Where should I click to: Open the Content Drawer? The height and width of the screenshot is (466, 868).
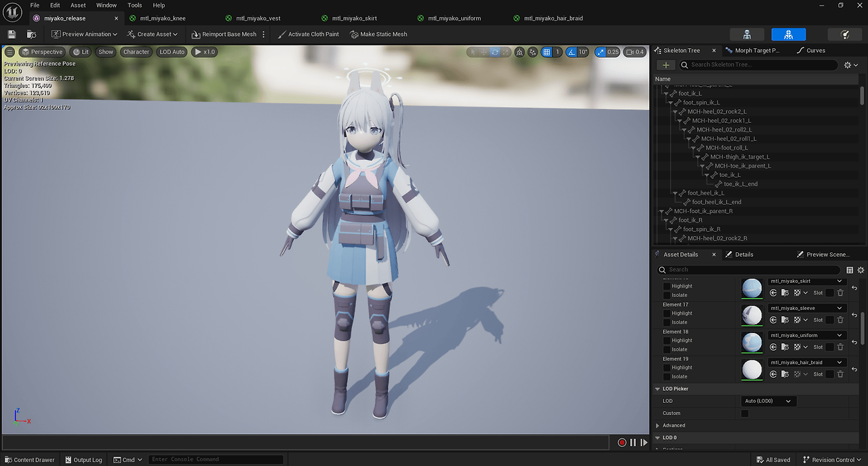tap(29, 459)
